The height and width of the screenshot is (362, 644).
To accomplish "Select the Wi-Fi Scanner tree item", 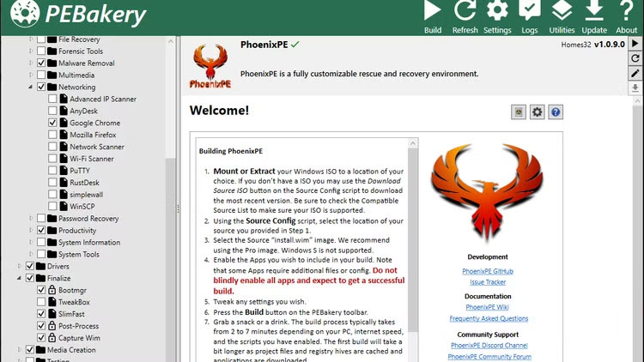I will 92,159.
